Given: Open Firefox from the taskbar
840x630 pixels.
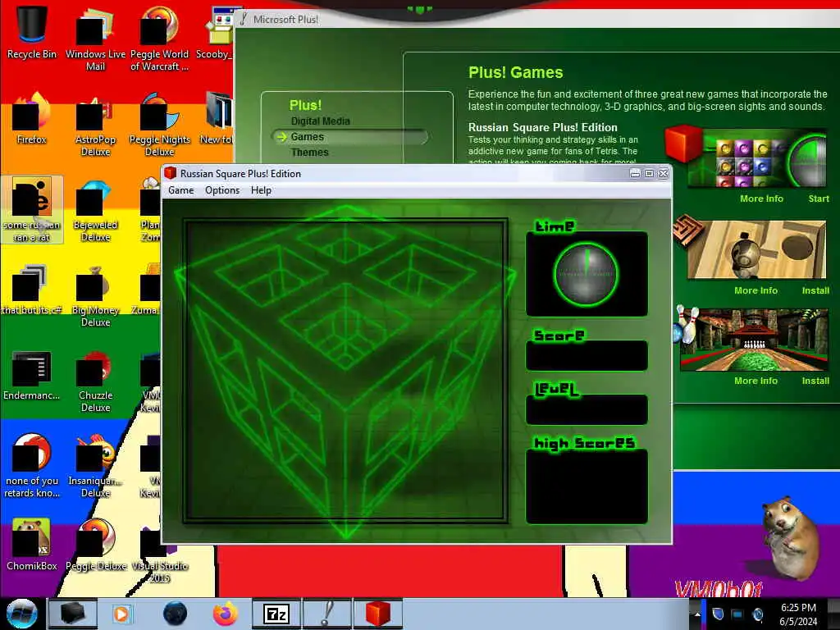Looking at the screenshot, I should (x=226, y=614).
